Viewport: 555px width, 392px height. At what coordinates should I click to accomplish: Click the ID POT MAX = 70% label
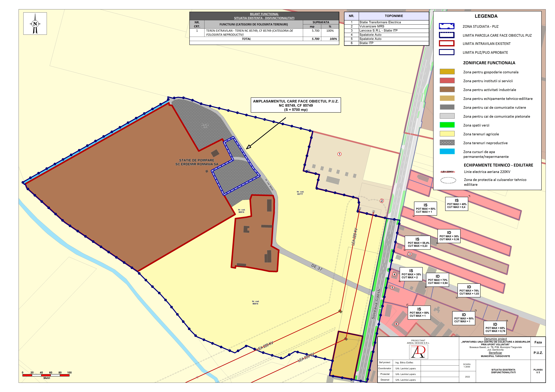pyautogui.click(x=438, y=280)
